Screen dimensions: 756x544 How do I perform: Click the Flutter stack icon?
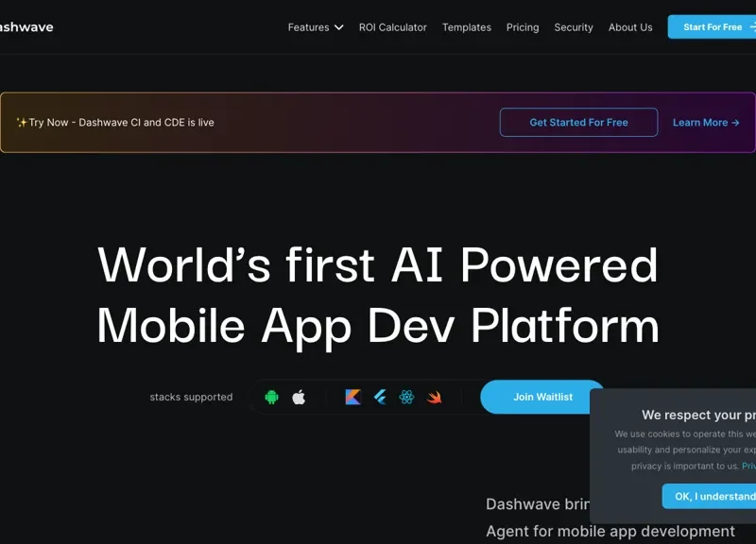[380, 397]
